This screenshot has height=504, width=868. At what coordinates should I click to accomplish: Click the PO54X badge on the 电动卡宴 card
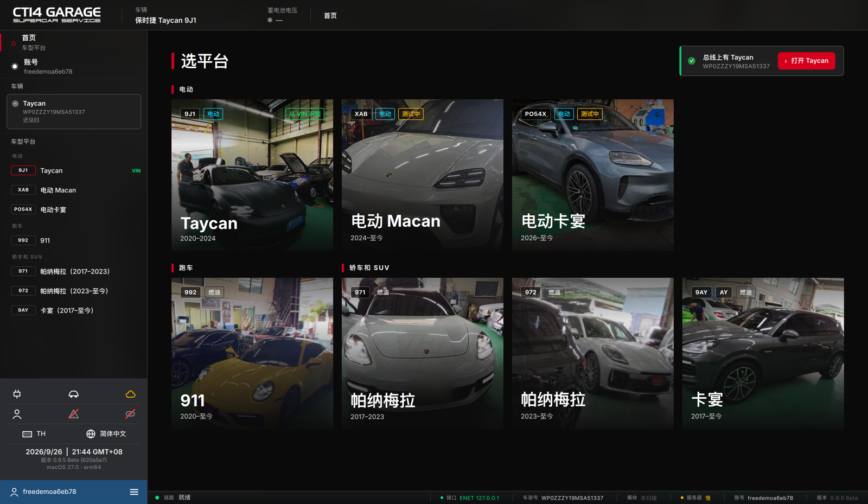[535, 114]
